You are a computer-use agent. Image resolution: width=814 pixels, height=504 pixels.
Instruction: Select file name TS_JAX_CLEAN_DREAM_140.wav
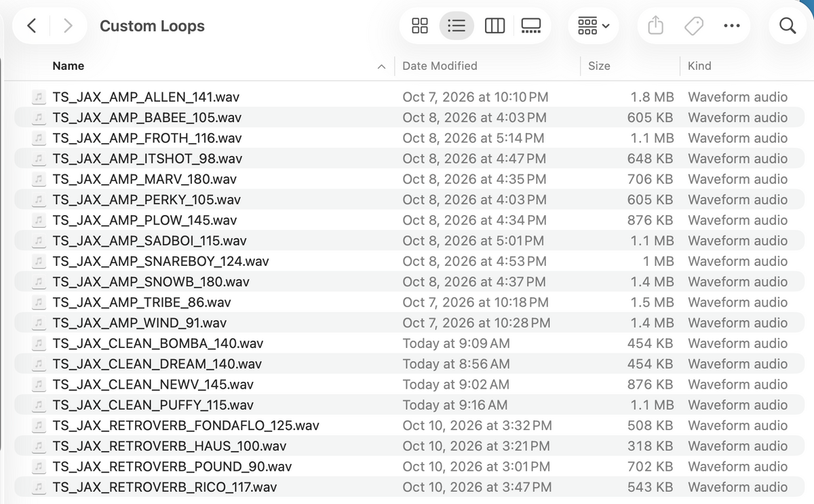(x=157, y=364)
